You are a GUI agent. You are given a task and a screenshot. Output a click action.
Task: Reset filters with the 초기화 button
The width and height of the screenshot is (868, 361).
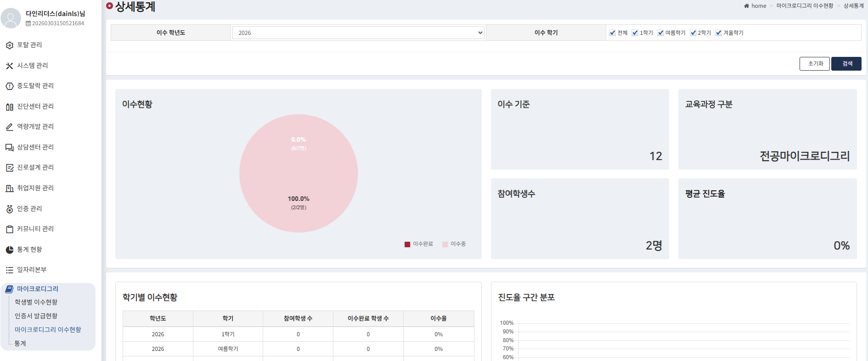[814, 64]
